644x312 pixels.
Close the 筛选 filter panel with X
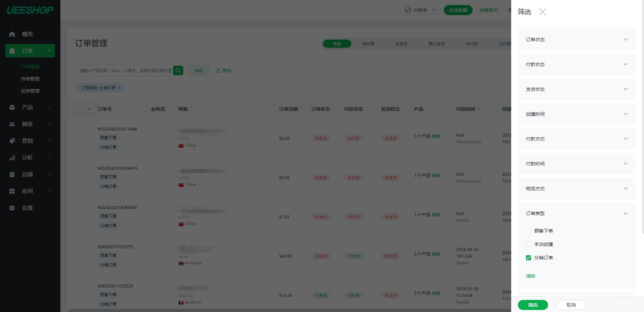coord(542,12)
